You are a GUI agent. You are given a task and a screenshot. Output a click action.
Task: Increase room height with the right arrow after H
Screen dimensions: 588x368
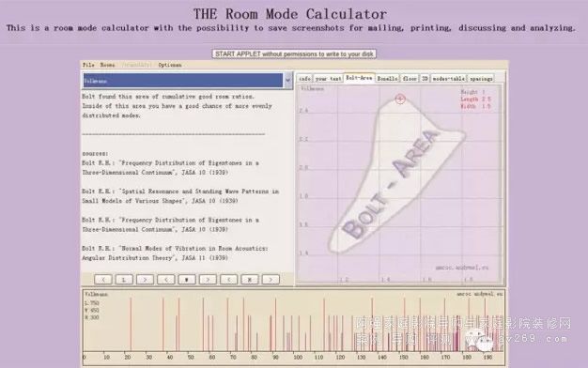point(271,280)
